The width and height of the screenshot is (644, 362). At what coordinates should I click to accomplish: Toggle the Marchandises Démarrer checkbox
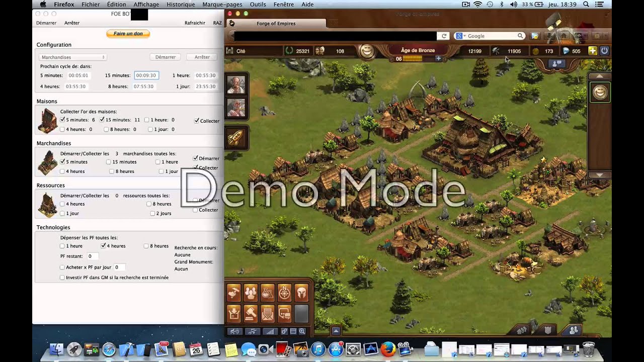tap(196, 158)
